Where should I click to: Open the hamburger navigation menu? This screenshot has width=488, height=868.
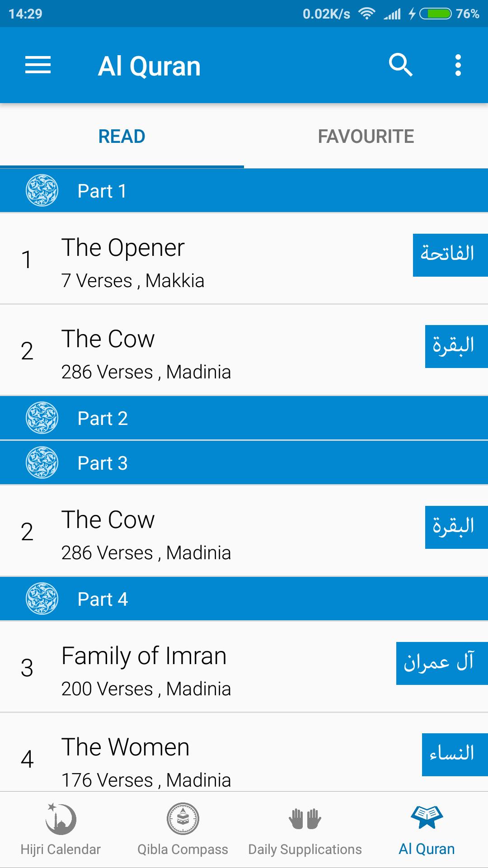pyautogui.click(x=38, y=65)
